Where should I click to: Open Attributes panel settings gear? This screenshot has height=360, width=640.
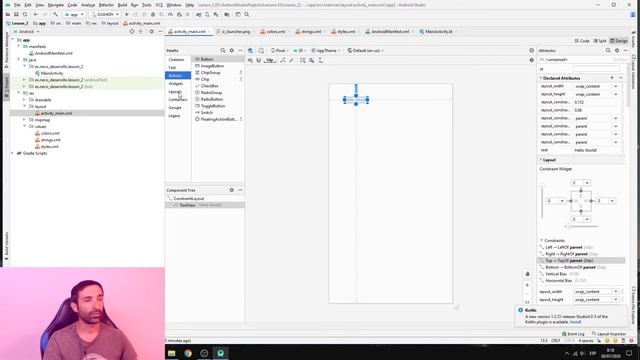[617, 50]
